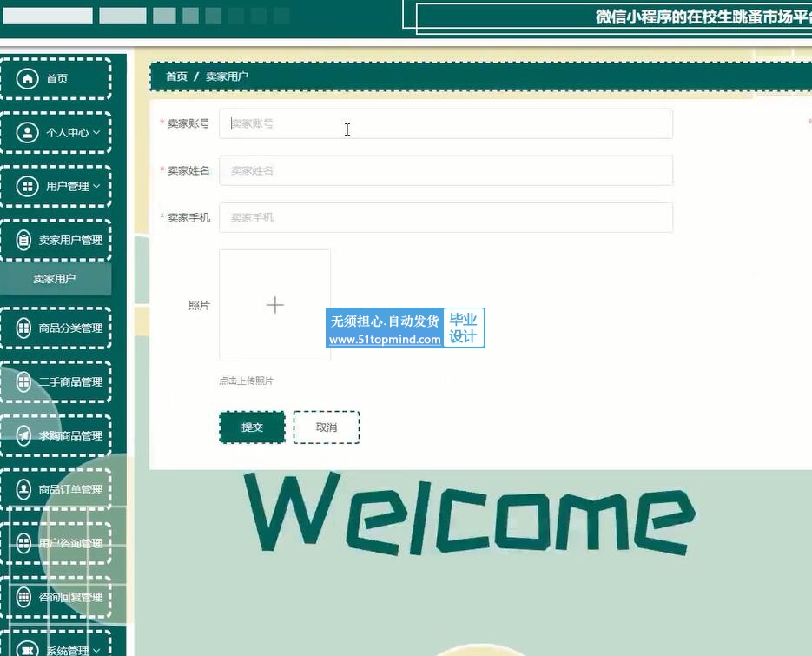Image resolution: width=812 pixels, height=656 pixels.
Task: Click the 商品分类管理 grid icon
Action: (23, 328)
